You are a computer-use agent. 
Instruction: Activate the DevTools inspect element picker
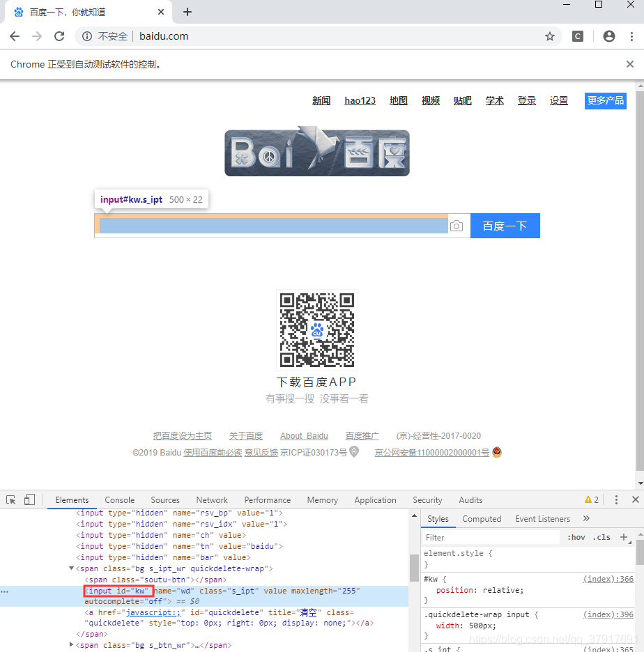11,500
